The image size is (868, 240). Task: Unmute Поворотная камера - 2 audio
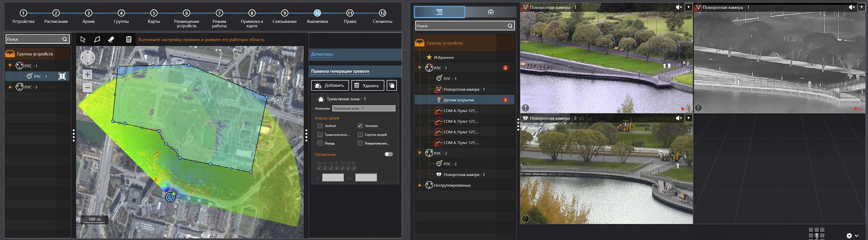coord(678,118)
